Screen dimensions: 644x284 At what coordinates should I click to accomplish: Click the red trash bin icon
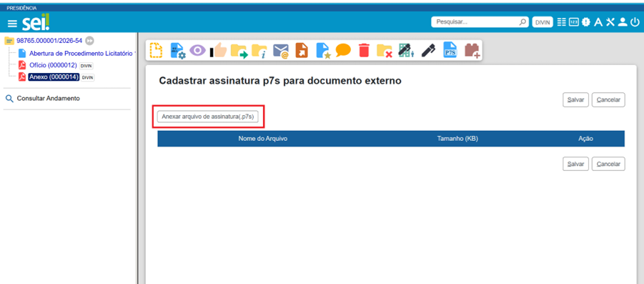pos(364,51)
